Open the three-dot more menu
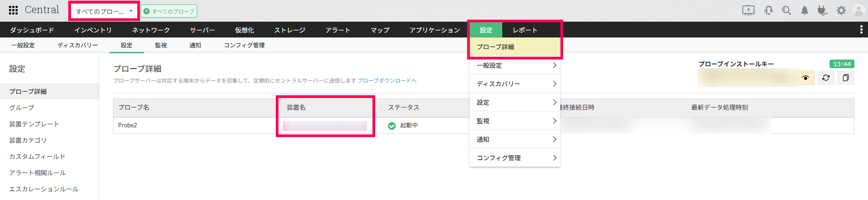 [x=861, y=29]
